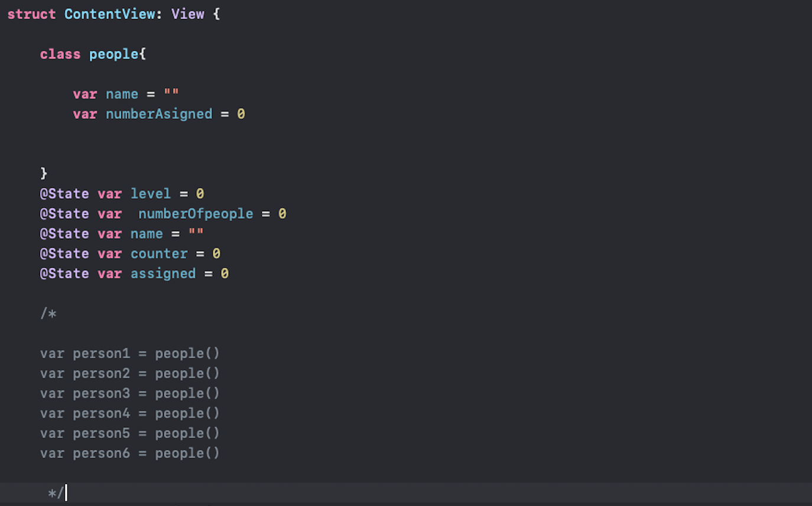Click the comment opening marker /*

pyautogui.click(x=48, y=313)
